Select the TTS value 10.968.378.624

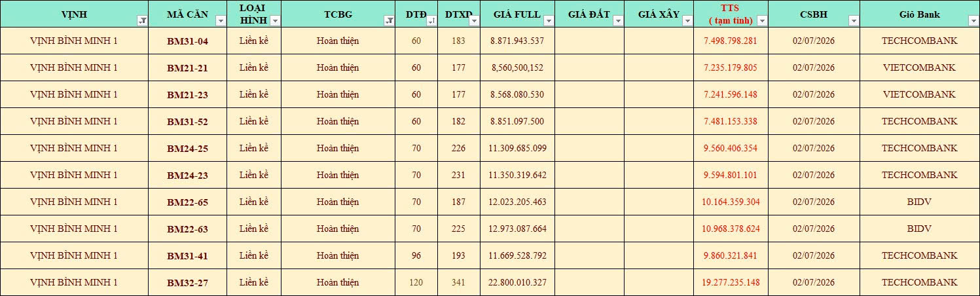(x=731, y=229)
